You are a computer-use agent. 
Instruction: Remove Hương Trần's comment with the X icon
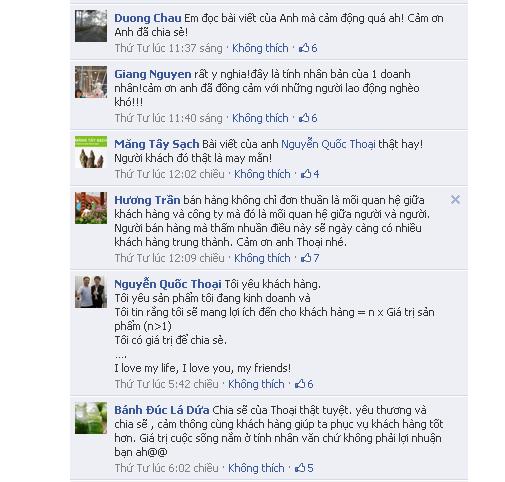[x=455, y=200]
